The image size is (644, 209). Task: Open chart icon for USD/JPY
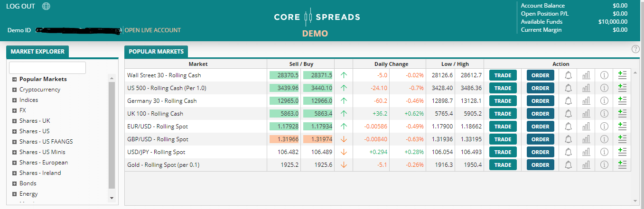(586, 152)
